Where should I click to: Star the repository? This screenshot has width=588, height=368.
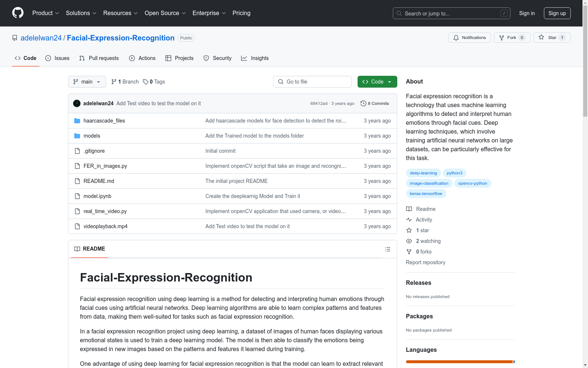(x=552, y=38)
